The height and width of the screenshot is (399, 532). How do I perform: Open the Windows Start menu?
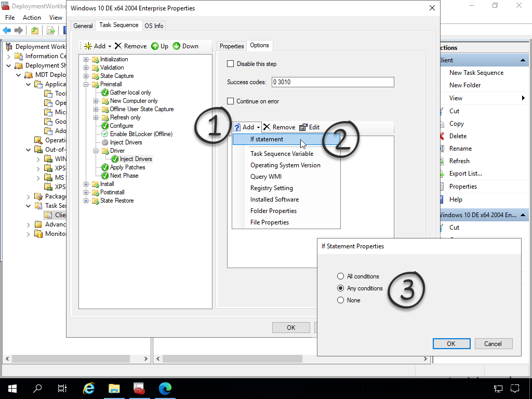point(12,388)
